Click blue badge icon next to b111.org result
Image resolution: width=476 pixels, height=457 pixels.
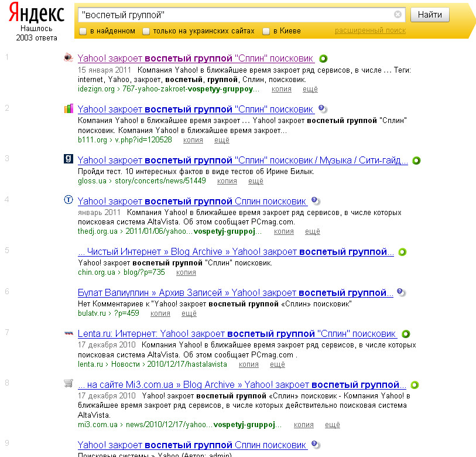click(323, 108)
